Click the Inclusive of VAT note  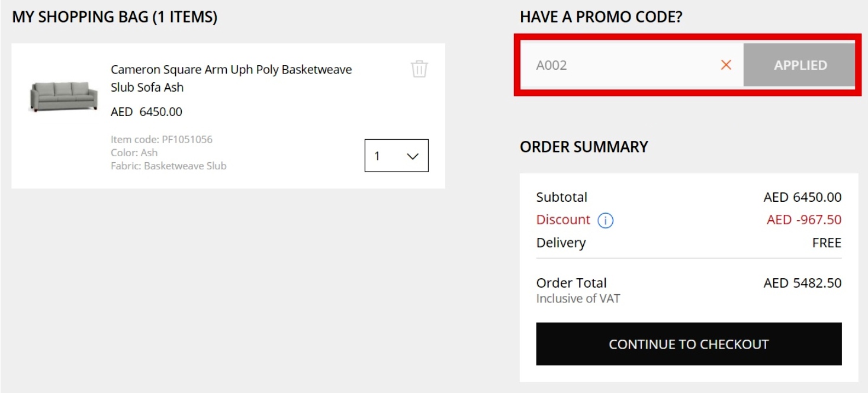coord(577,298)
